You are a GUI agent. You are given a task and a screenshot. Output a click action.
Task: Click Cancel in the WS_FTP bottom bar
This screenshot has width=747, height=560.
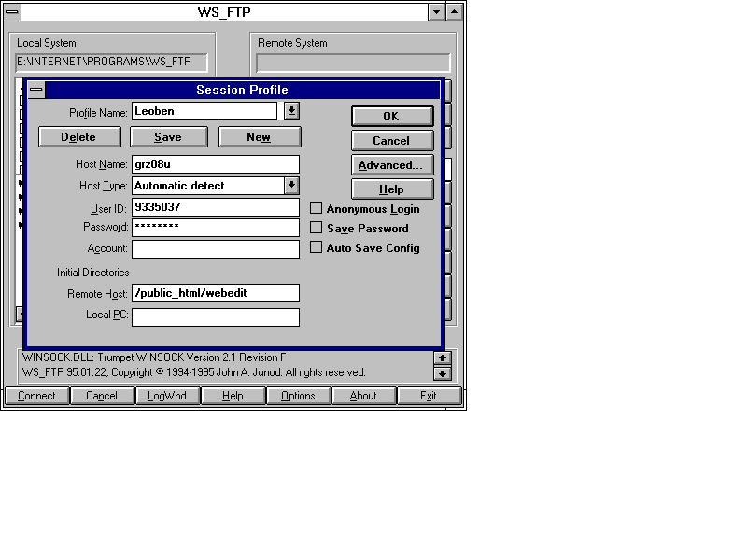coord(102,396)
